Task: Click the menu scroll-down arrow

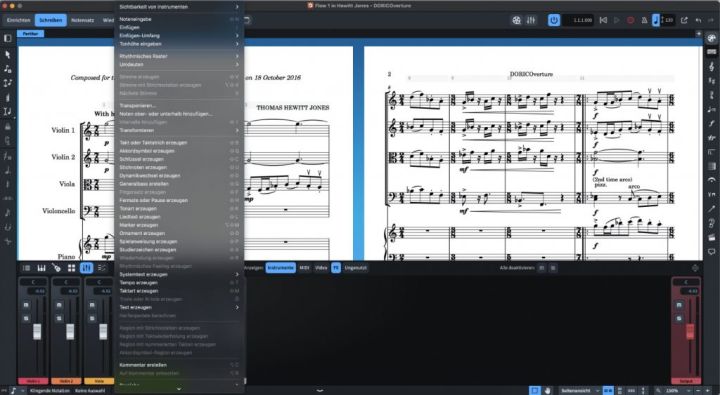Action: click(179, 389)
